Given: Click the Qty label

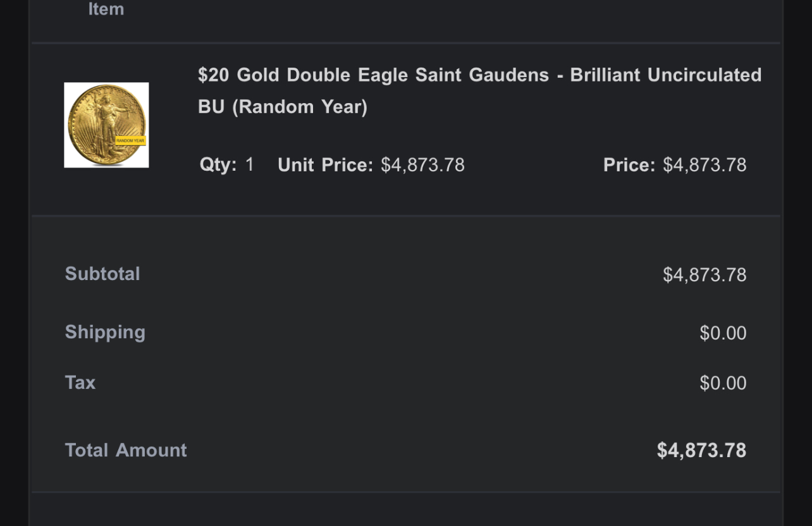Looking at the screenshot, I should point(218,165).
